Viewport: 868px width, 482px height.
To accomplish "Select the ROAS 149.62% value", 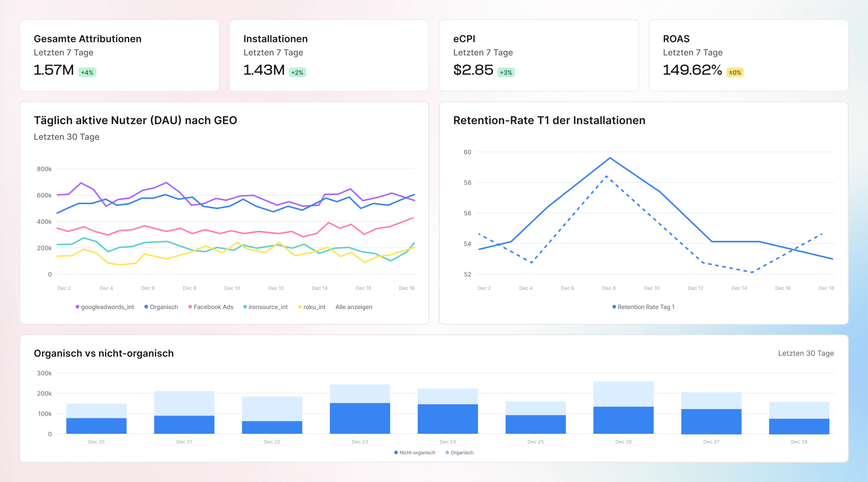I will tap(692, 70).
